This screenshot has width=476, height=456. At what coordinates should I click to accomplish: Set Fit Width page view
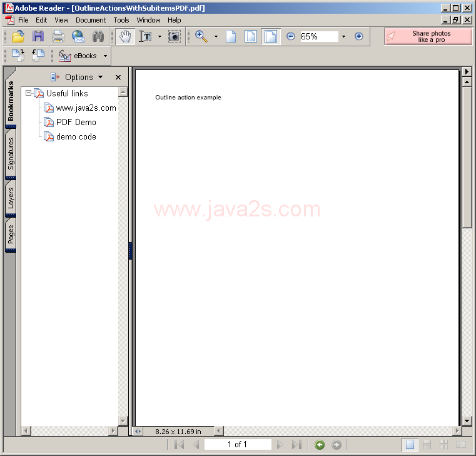[271, 36]
